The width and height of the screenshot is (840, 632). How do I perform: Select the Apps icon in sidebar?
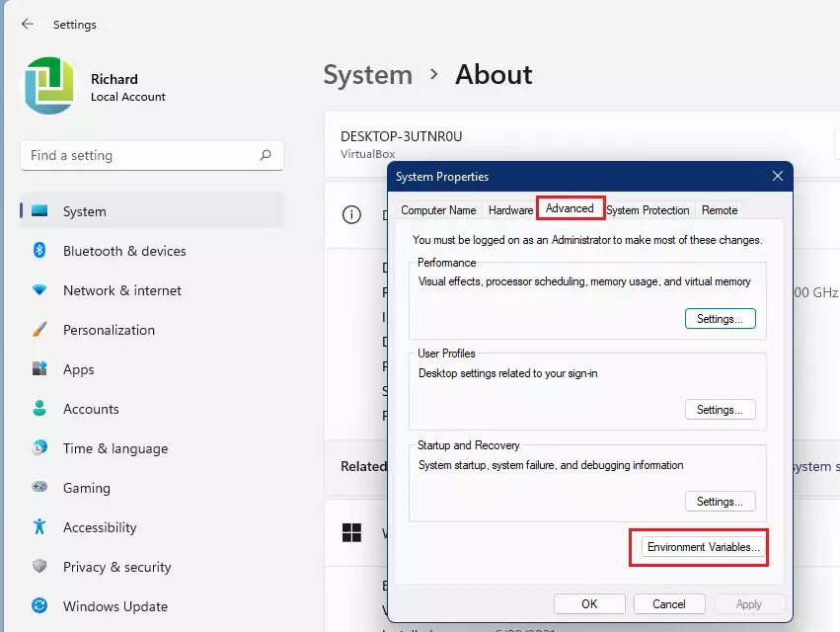click(x=39, y=368)
